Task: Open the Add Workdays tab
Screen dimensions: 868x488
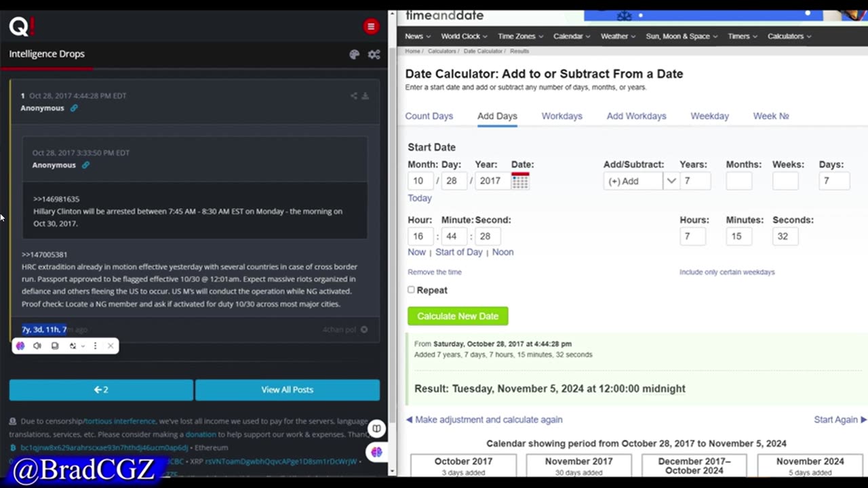Action: [x=636, y=116]
